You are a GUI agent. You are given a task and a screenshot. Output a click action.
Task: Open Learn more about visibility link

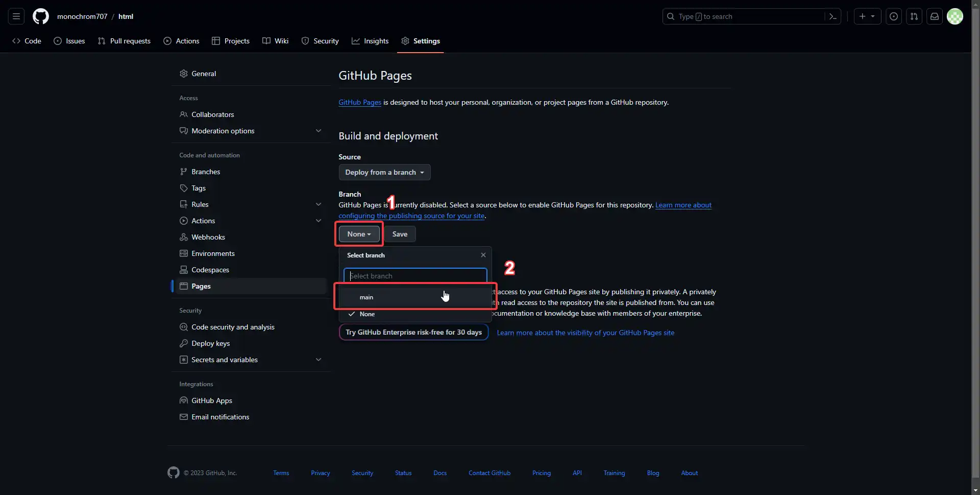[x=585, y=333]
